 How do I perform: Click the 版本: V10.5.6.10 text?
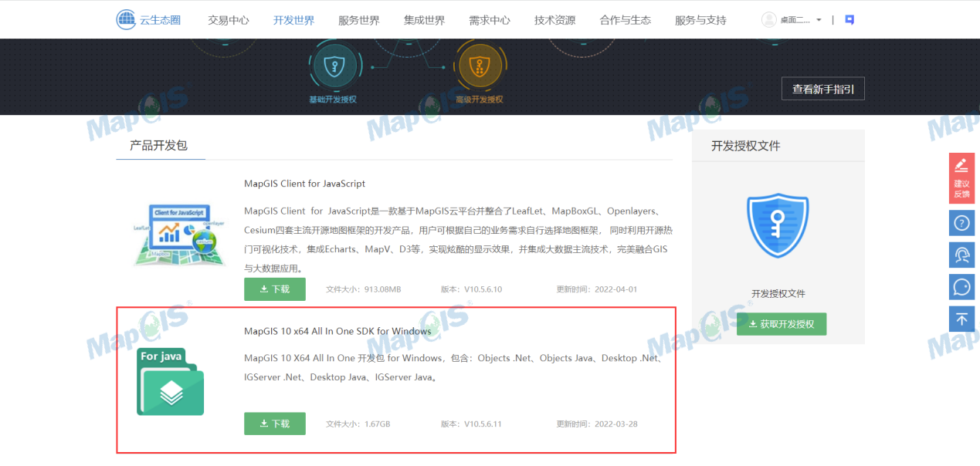[x=471, y=289]
